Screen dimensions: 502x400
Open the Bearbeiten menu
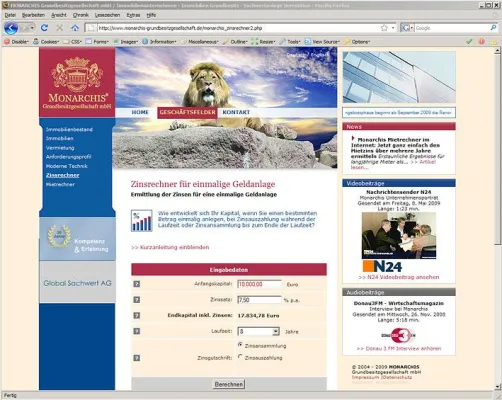[x=33, y=15]
